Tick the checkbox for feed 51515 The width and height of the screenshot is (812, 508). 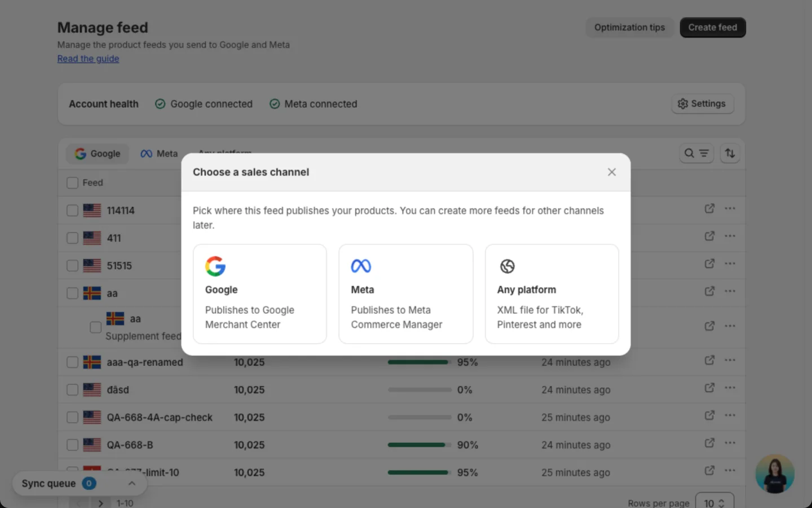click(72, 266)
